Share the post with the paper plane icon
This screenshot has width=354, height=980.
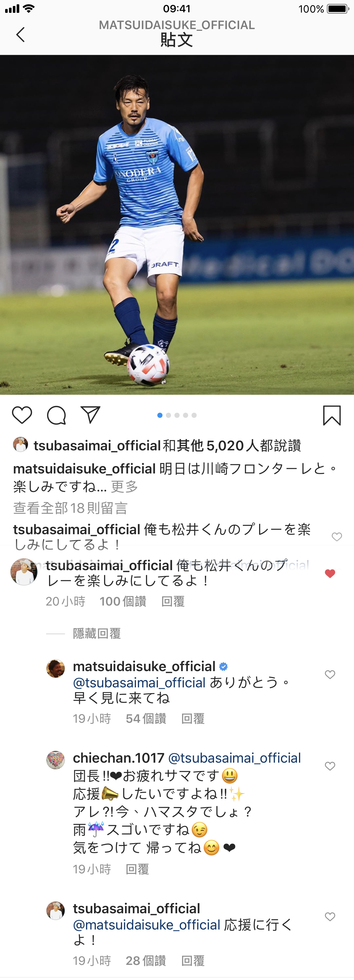point(90,415)
